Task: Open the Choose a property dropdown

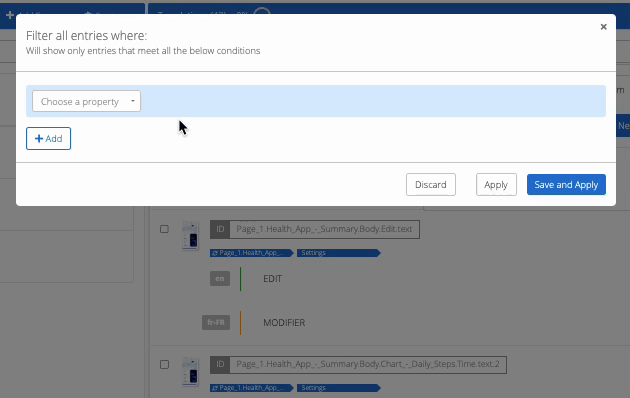Action: point(86,101)
